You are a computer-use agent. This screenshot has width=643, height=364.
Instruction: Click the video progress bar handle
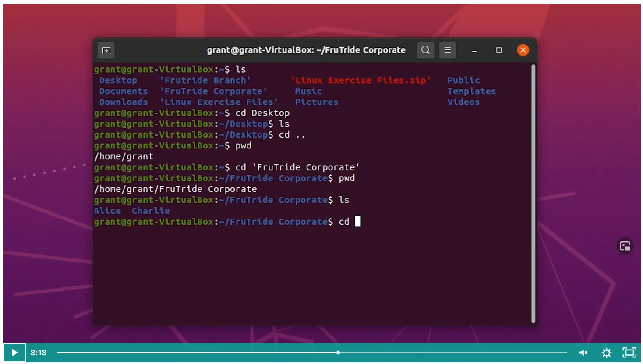[338, 353]
